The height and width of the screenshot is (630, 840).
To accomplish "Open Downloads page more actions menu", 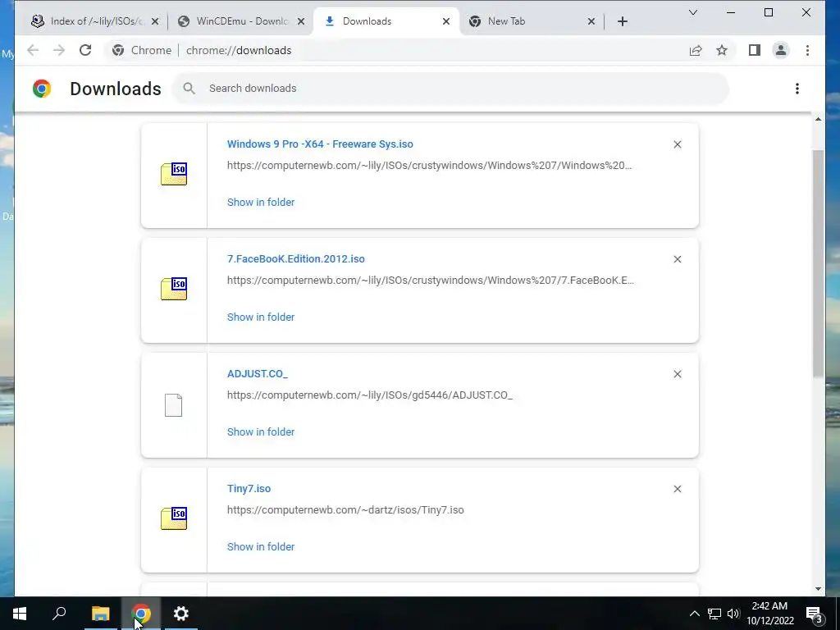I will click(797, 89).
